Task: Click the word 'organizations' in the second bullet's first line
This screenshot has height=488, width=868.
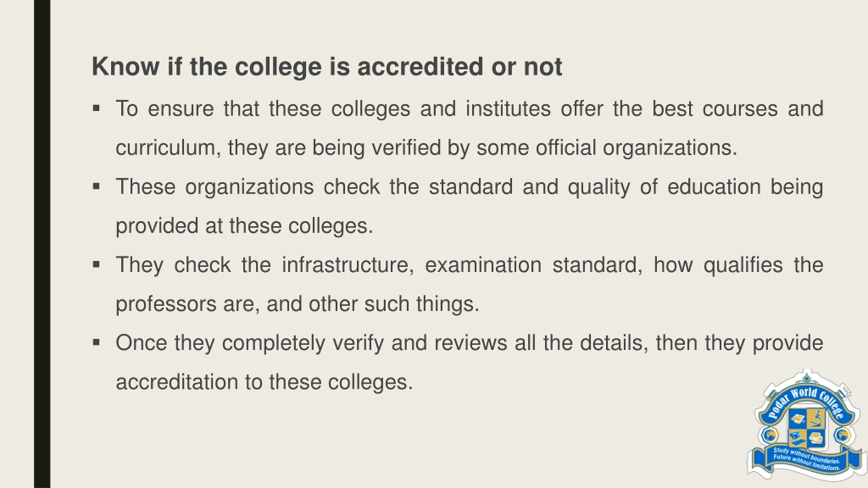Action: pyautogui.click(x=250, y=187)
